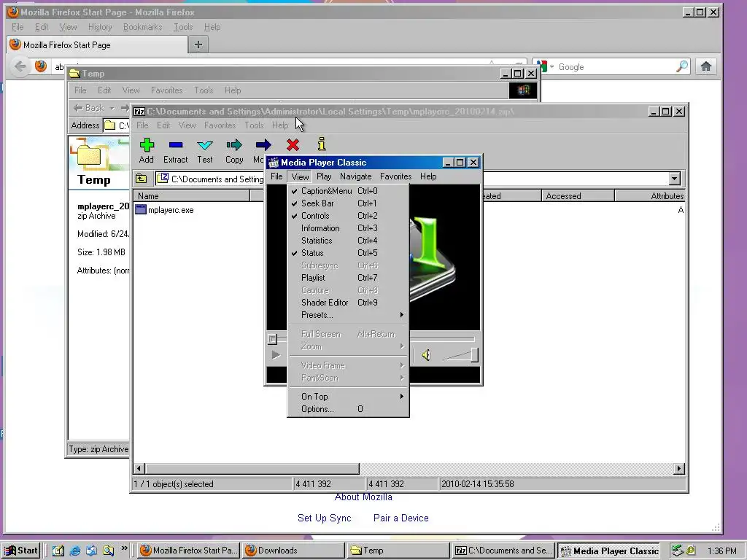The image size is (747, 560).
Task: Open Shader Editor from the View menu
Action: (x=348, y=303)
